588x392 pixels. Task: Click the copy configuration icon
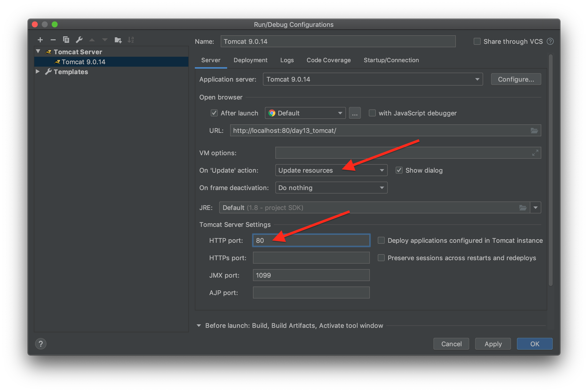click(x=66, y=40)
